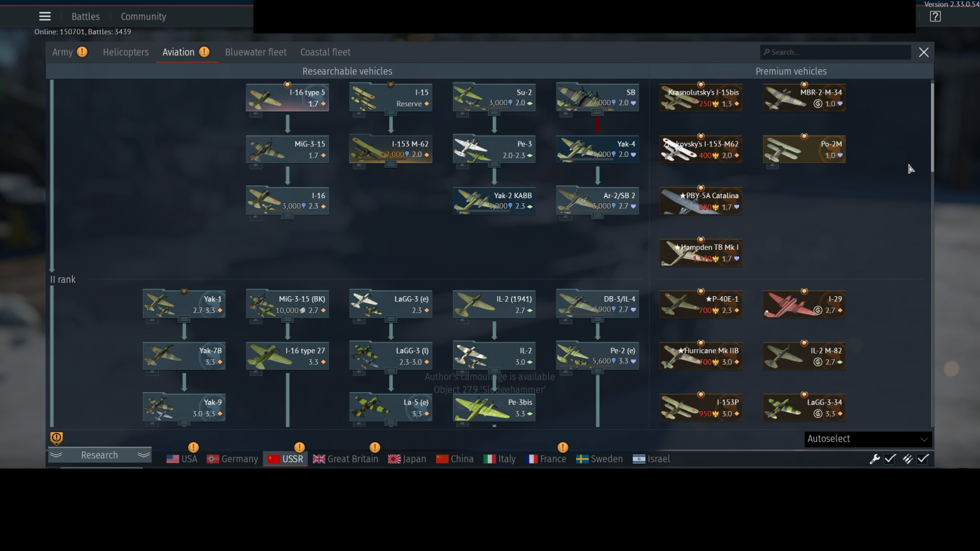This screenshot has width=980, height=551.
Task: Toggle the checkbox beside the wrench icon
Action: pos(890,459)
